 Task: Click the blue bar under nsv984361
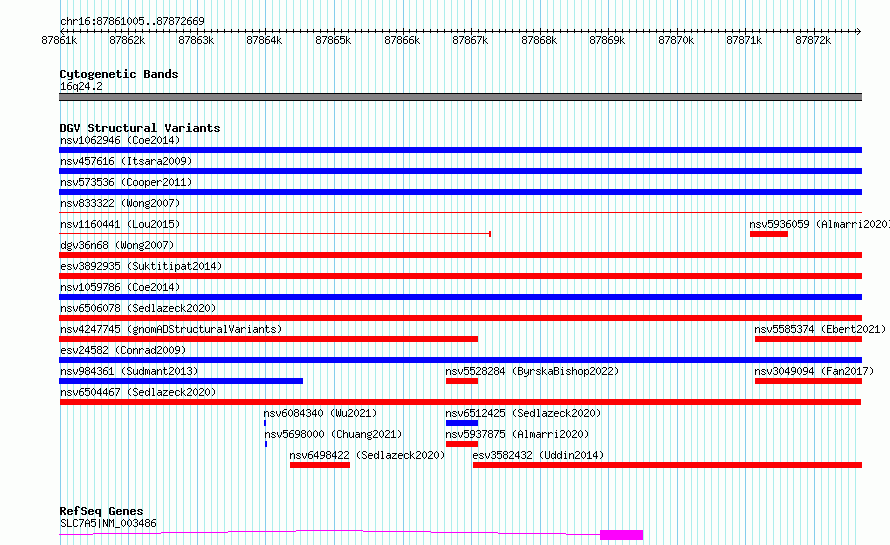tap(181, 381)
